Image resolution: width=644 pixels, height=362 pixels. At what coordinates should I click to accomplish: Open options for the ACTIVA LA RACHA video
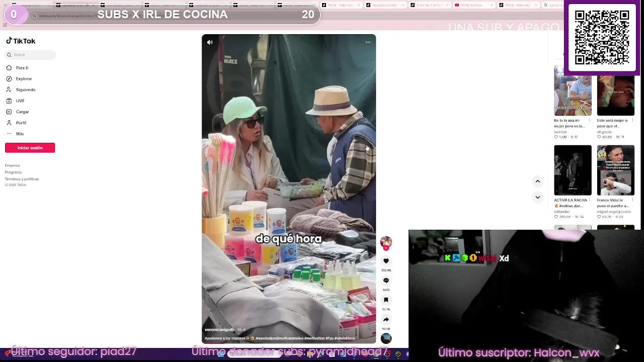(x=589, y=200)
